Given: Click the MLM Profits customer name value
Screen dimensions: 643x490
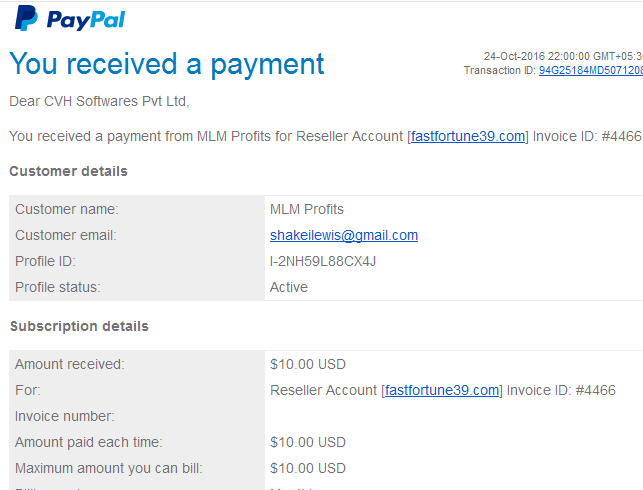Looking at the screenshot, I should [306, 209].
